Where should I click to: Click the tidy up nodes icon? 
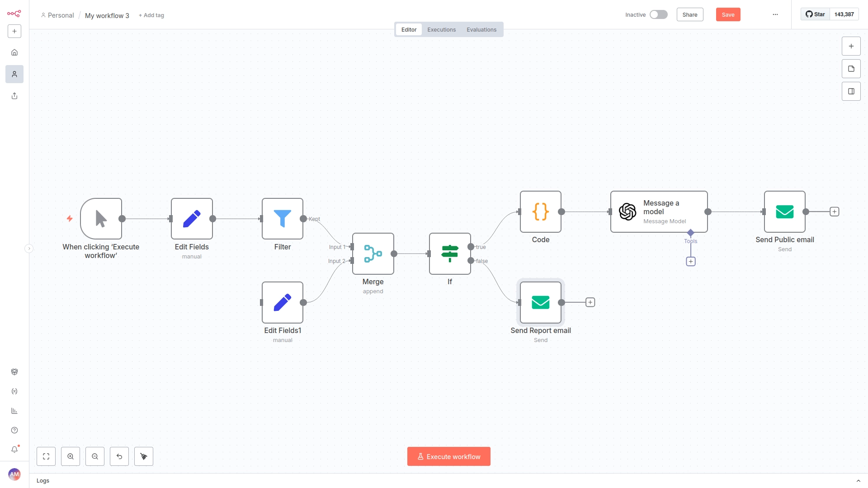(x=144, y=456)
